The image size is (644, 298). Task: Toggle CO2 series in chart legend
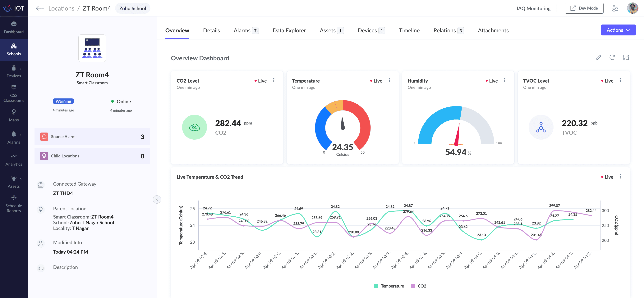[418, 286]
